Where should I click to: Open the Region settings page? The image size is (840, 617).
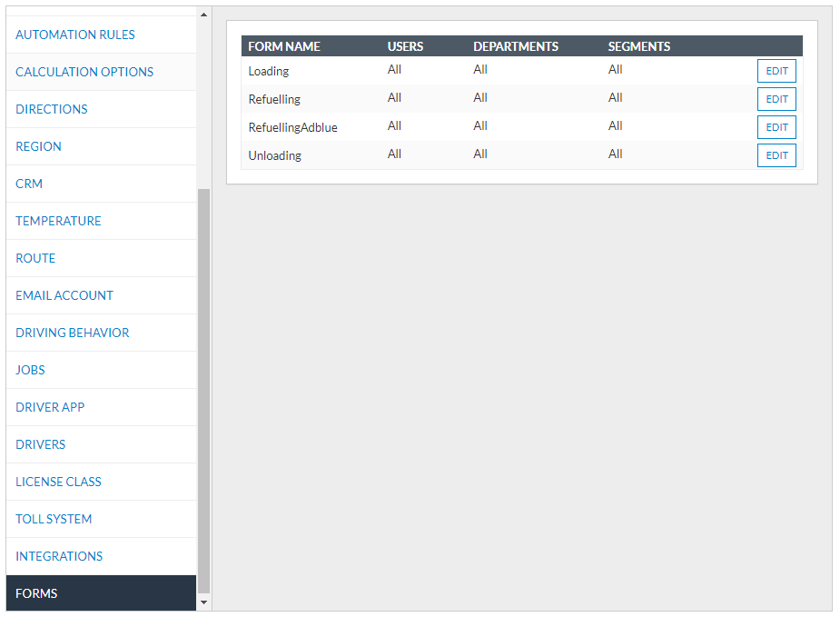[38, 146]
